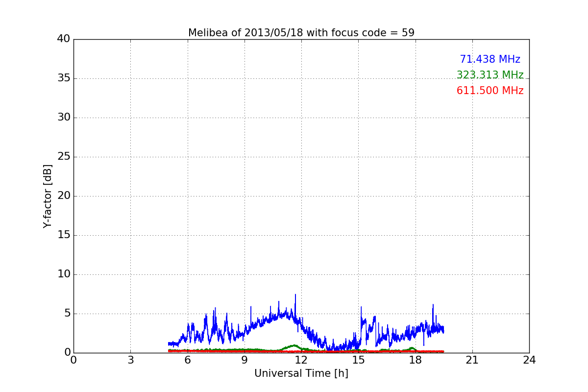Screen dimensions: 588x392
Task: Click the x-axis tick label '3'
Action: (130, 360)
